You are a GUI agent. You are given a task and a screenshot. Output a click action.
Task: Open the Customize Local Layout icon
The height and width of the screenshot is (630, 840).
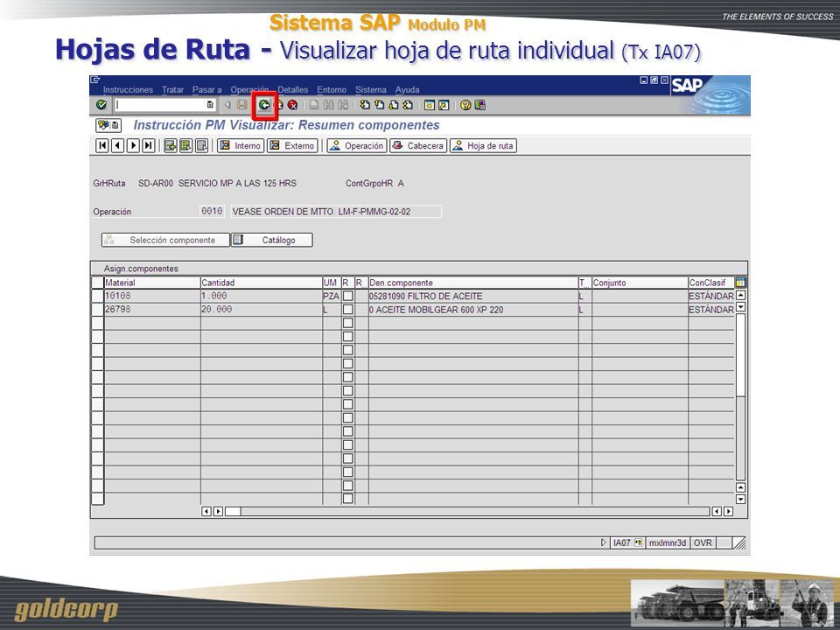(480, 105)
